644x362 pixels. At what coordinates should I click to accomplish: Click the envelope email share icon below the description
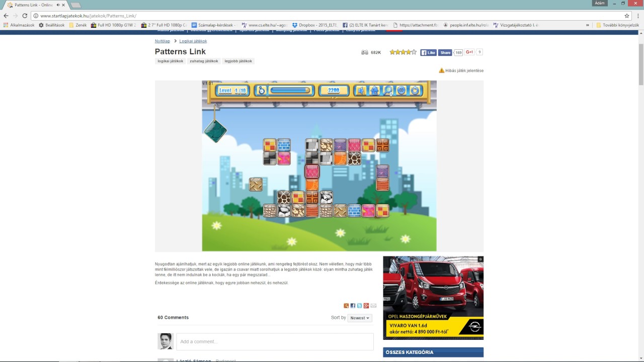[373, 306]
